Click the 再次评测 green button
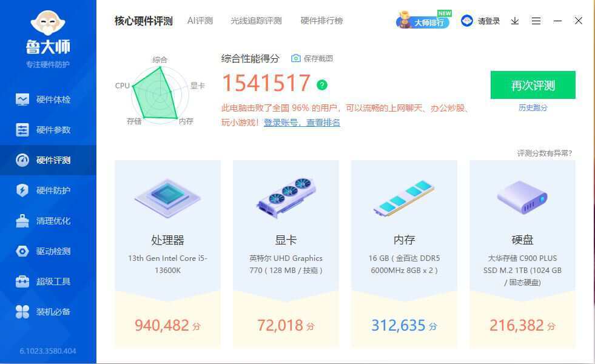This screenshot has height=364, width=595. click(533, 86)
